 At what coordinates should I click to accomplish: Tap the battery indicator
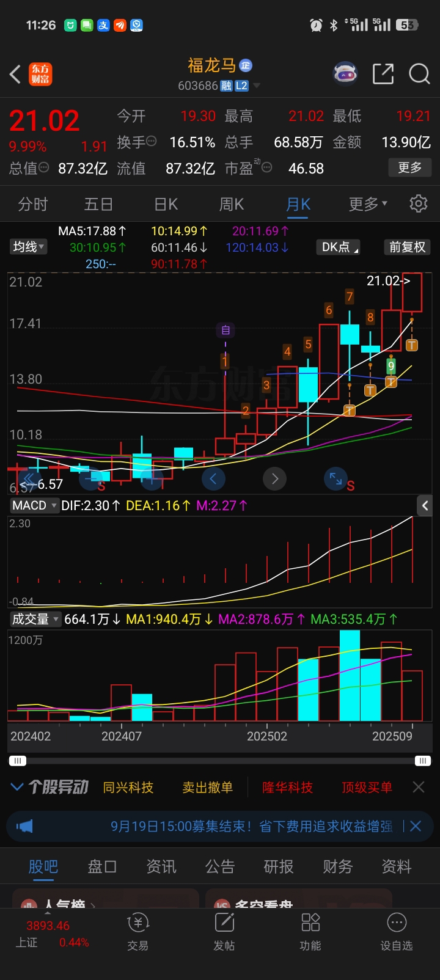407,25
